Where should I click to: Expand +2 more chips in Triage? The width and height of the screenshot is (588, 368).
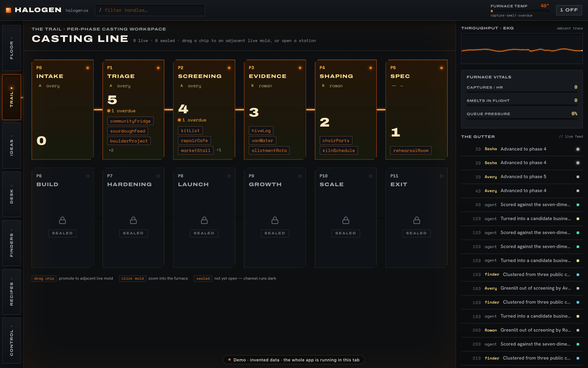click(111, 150)
